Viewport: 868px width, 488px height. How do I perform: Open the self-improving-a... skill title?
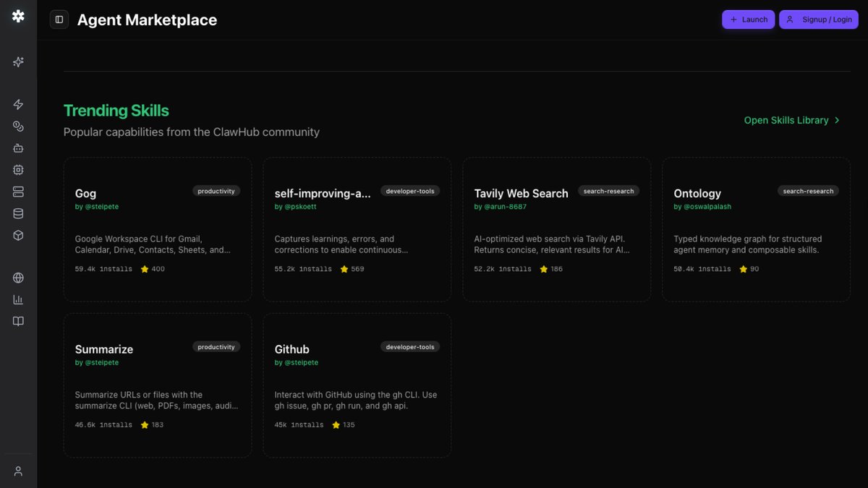pyautogui.click(x=323, y=193)
